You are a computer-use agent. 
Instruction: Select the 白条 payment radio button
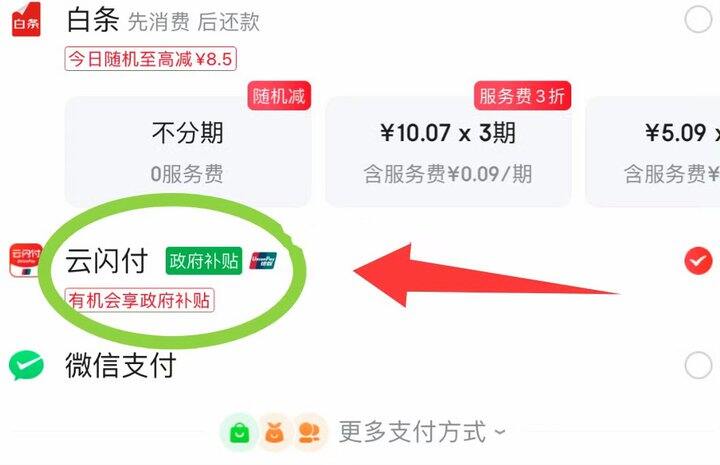[x=698, y=20]
